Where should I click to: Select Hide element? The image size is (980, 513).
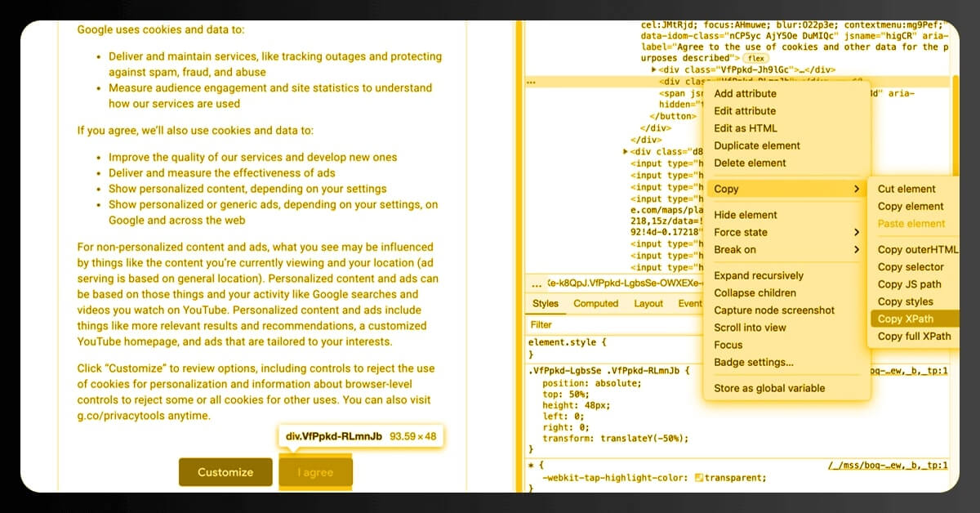746,215
